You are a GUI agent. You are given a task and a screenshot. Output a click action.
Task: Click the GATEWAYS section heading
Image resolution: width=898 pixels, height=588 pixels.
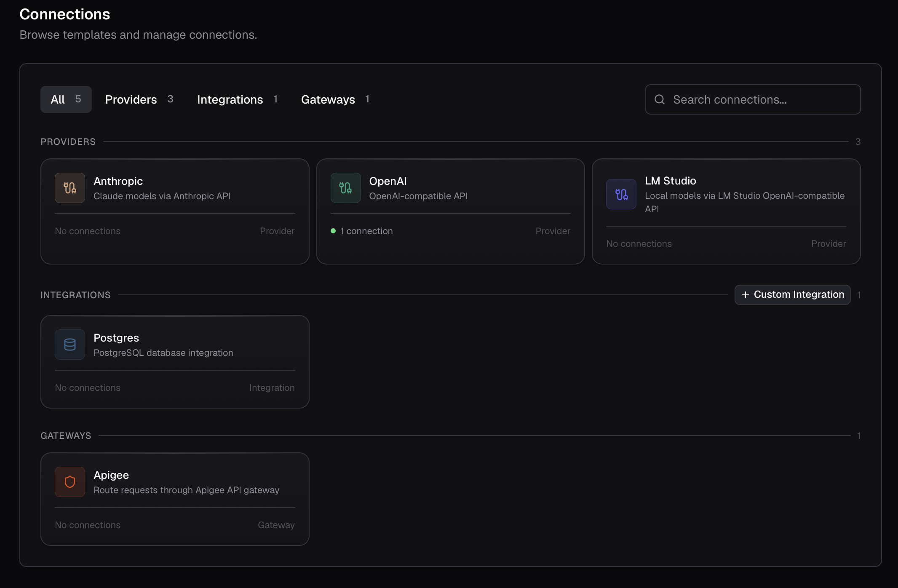pyautogui.click(x=66, y=436)
